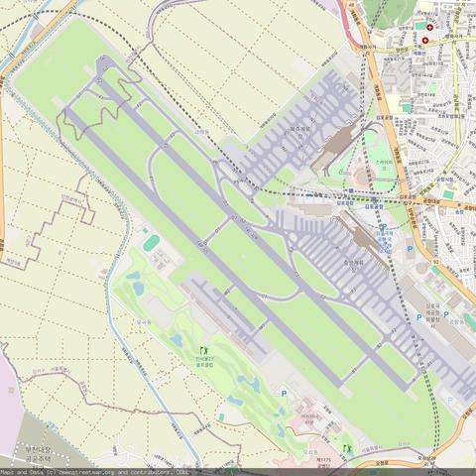Select the golf icon near the Obeon-ro road

coord(347,448)
